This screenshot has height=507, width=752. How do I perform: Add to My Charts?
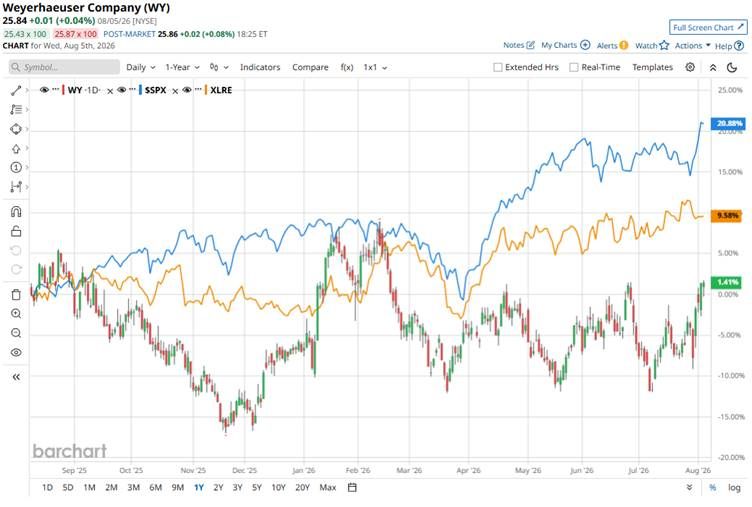click(x=565, y=45)
